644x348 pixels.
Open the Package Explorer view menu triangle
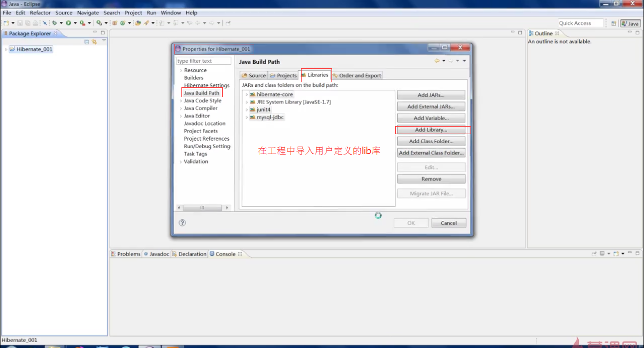(x=104, y=41)
